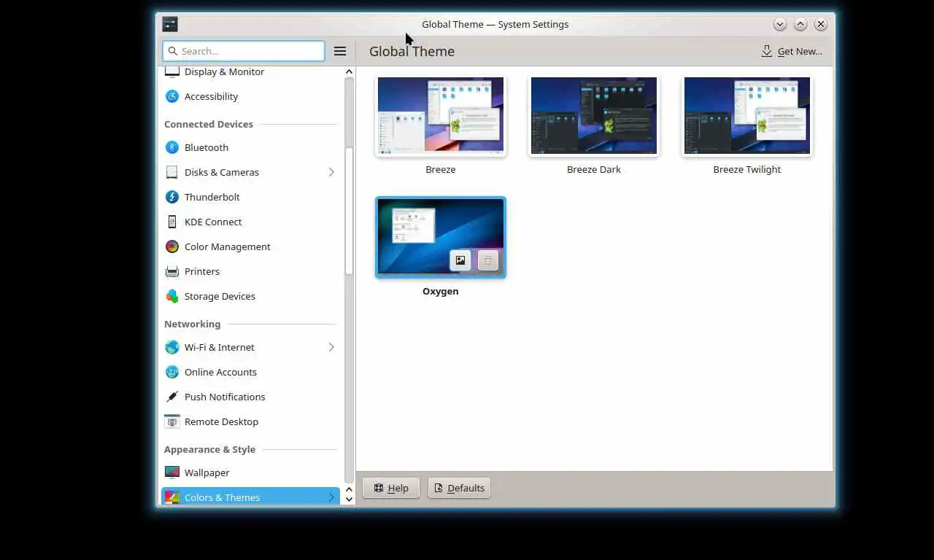Click the Breeze Twilight name label

point(747,169)
